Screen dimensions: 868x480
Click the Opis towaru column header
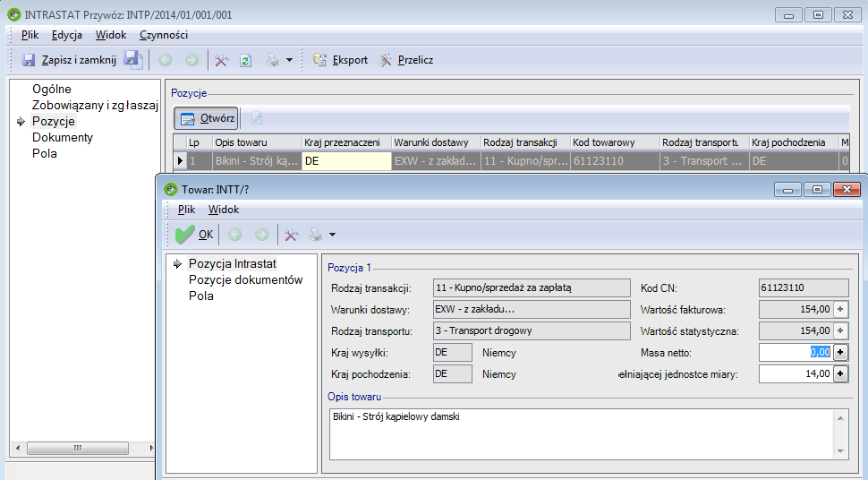[x=257, y=142]
